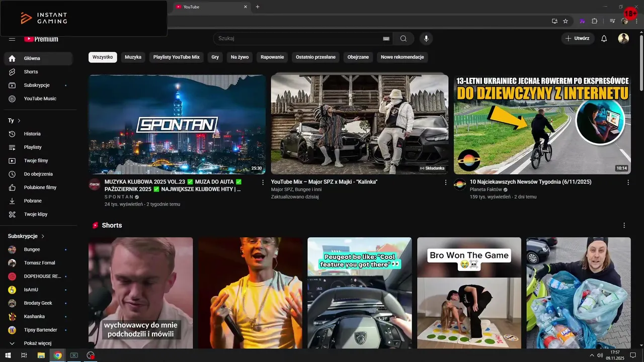Select the Ostatnio przesłane chip
Image resolution: width=644 pixels, height=362 pixels.
click(x=315, y=57)
